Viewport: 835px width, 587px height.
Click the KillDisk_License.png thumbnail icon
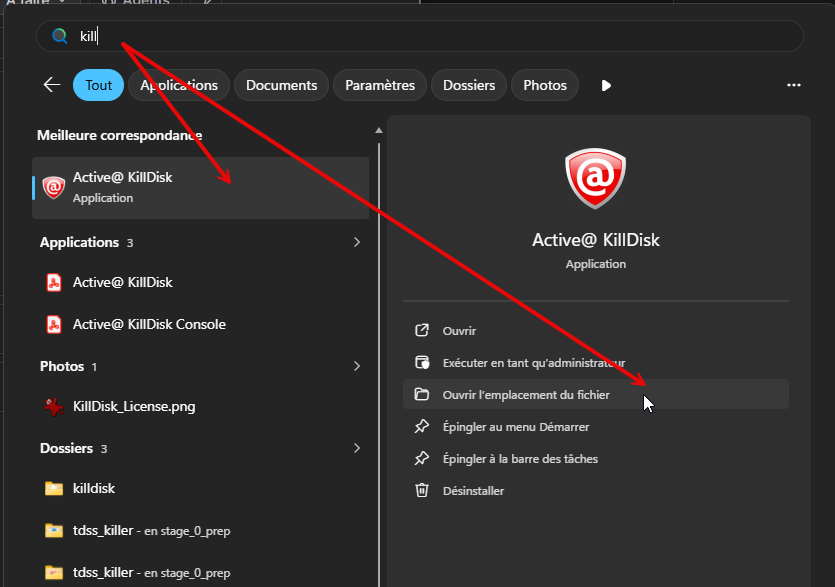[54, 406]
